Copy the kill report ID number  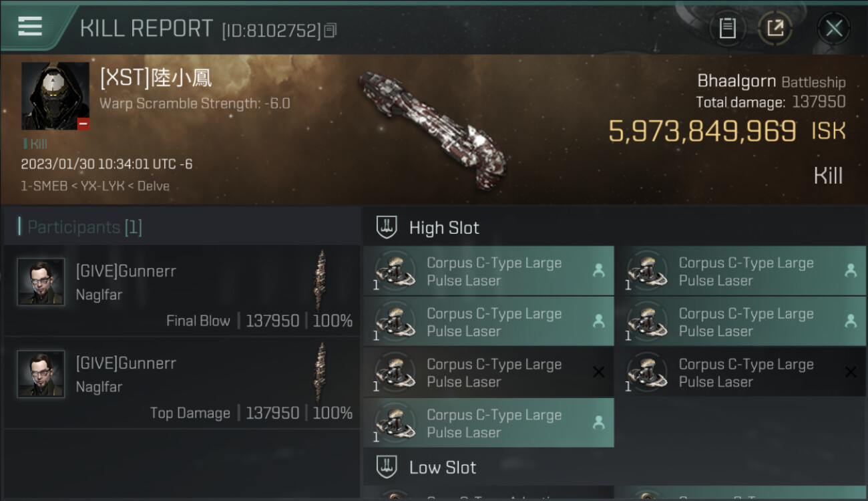[331, 30]
